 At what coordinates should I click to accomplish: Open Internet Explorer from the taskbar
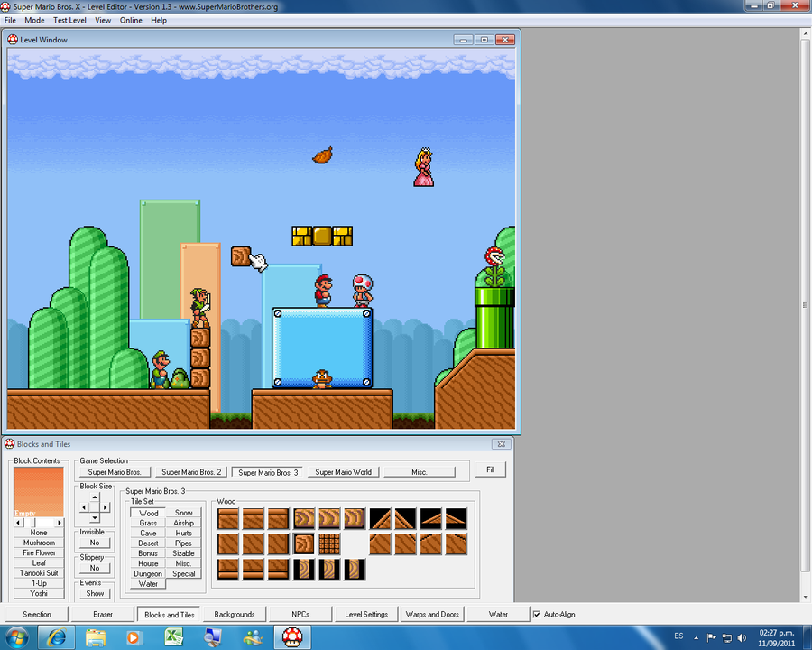click(56, 637)
